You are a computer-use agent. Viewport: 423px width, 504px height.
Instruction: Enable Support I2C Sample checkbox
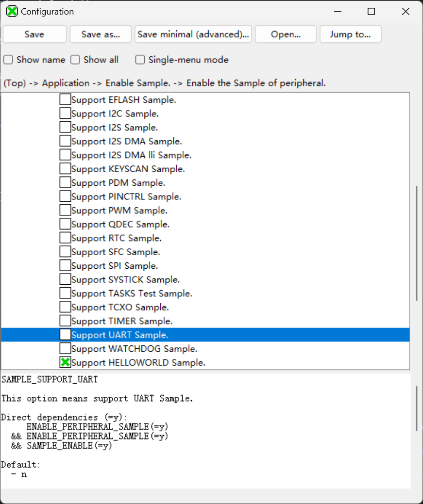65,114
